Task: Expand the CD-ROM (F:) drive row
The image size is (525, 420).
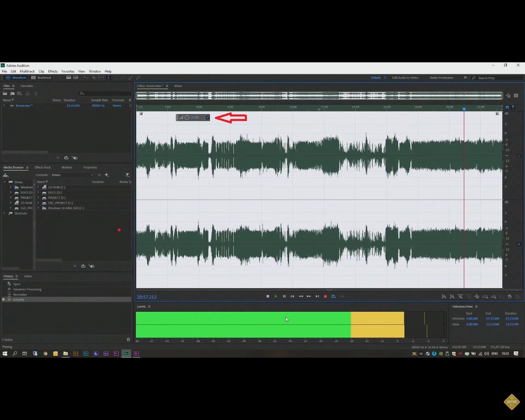Action: (38, 187)
